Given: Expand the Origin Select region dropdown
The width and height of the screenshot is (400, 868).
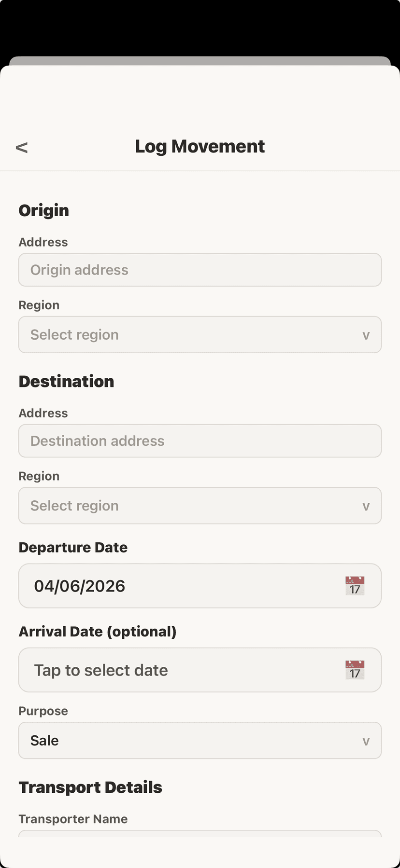Looking at the screenshot, I should (x=193, y=335).
